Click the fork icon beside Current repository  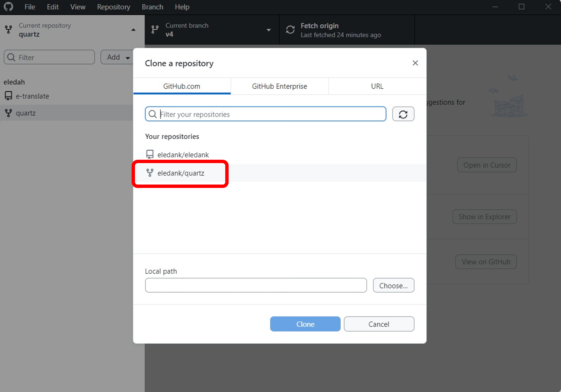9,30
